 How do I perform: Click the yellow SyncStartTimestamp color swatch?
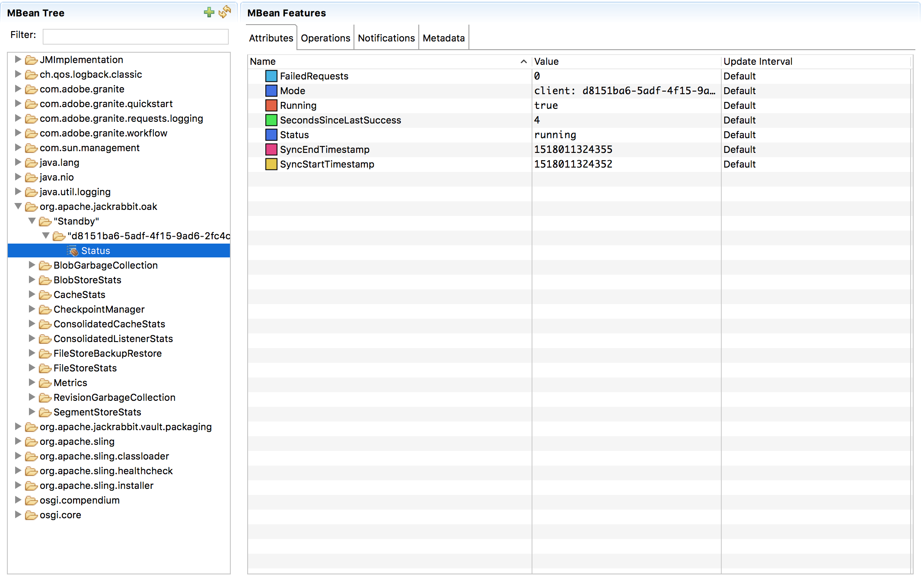click(x=271, y=164)
